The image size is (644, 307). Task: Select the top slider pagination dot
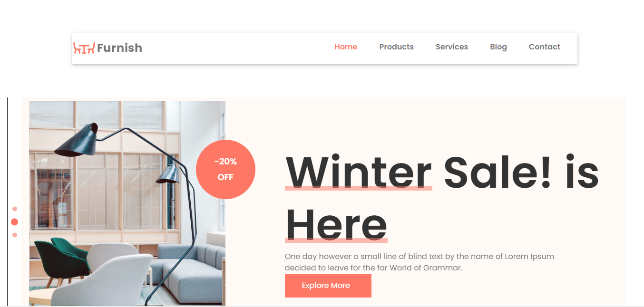click(15, 209)
